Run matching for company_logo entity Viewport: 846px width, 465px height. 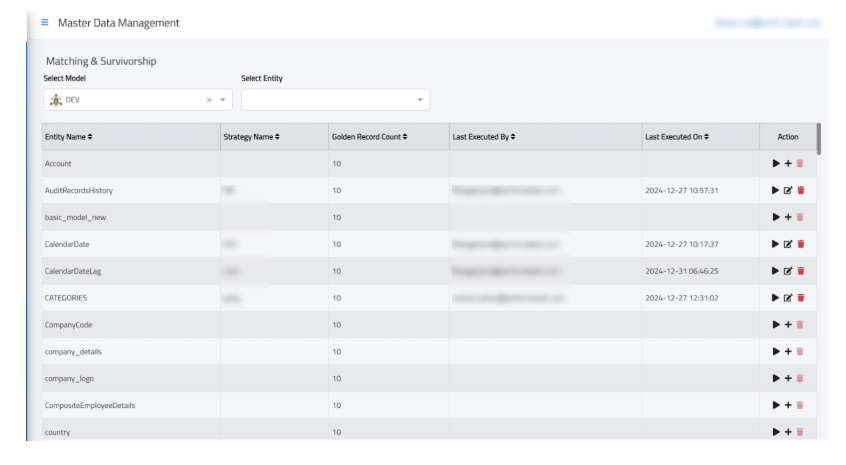click(775, 379)
